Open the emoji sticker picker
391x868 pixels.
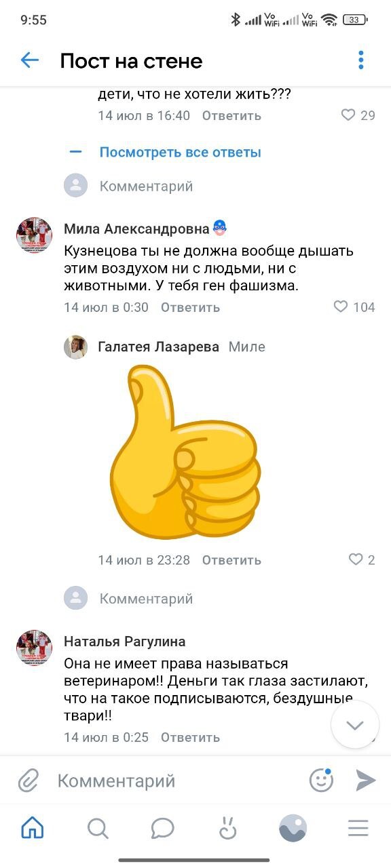coord(322,781)
